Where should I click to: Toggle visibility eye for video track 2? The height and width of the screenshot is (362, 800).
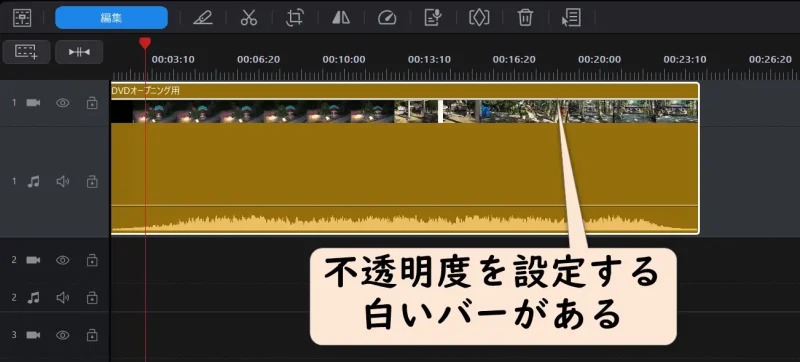click(x=62, y=260)
